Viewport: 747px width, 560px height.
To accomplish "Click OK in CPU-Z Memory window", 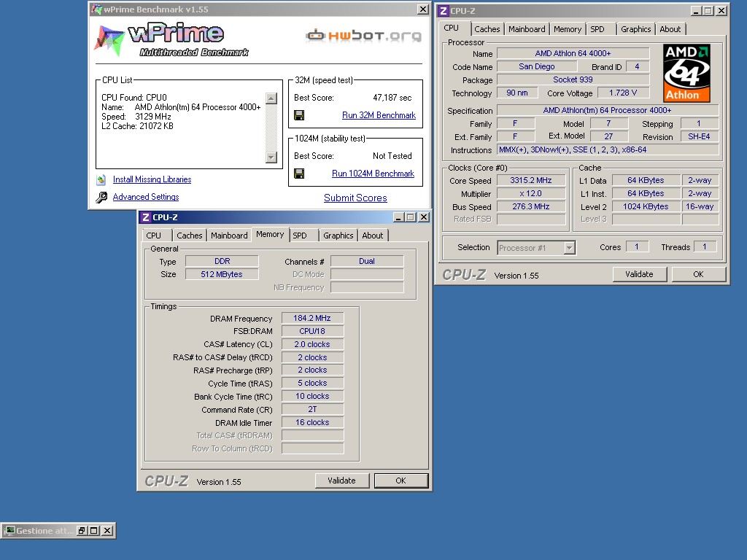I will coord(400,481).
